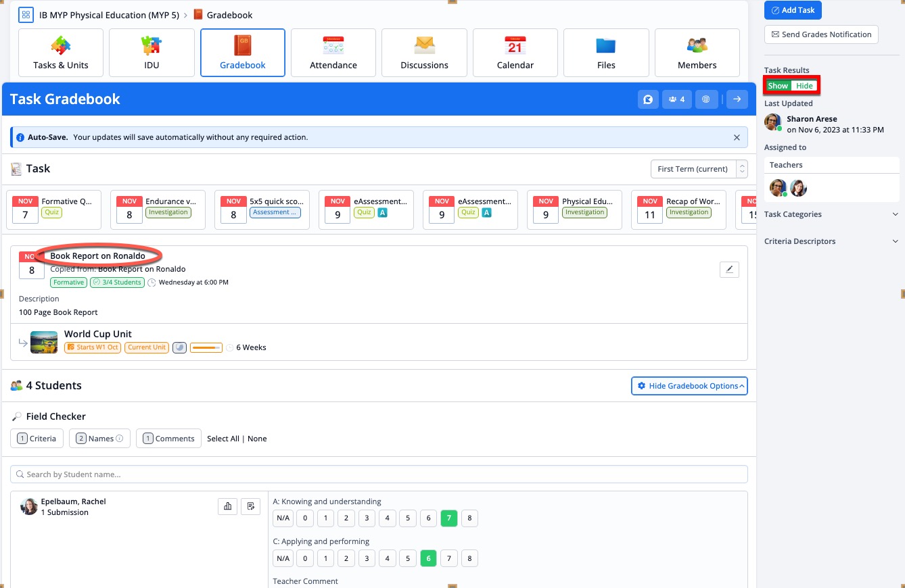
Task: Set Task Results toggle to Hide
Action: tap(804, 86)
